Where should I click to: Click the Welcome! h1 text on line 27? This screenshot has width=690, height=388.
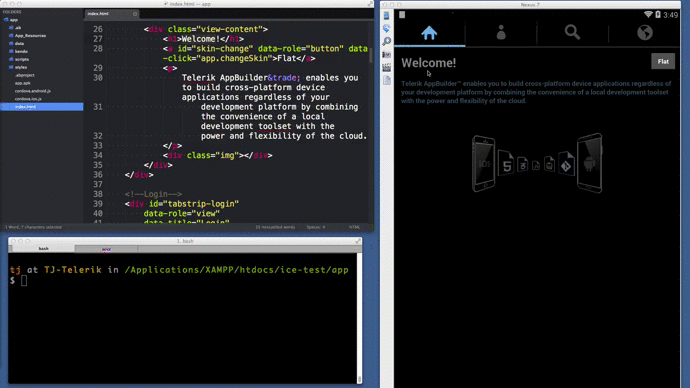tap(201, 39)
